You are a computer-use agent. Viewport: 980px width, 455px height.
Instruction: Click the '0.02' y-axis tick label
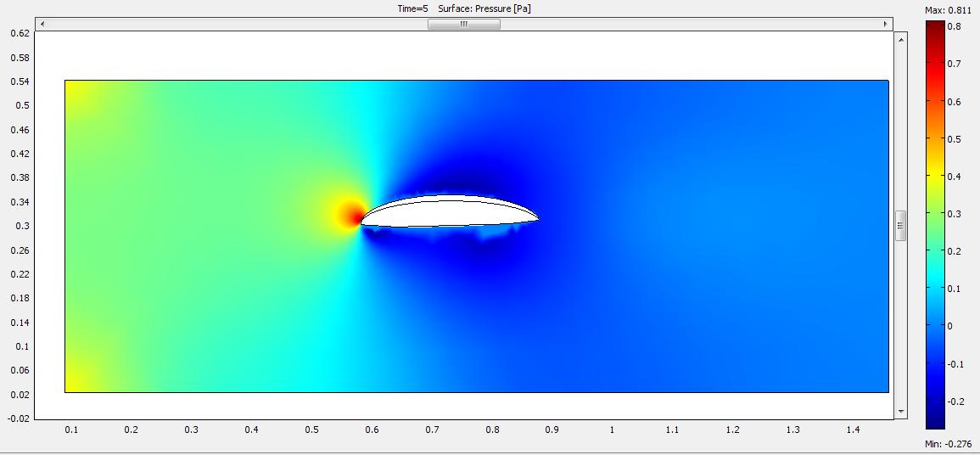(x=20, y=395)
